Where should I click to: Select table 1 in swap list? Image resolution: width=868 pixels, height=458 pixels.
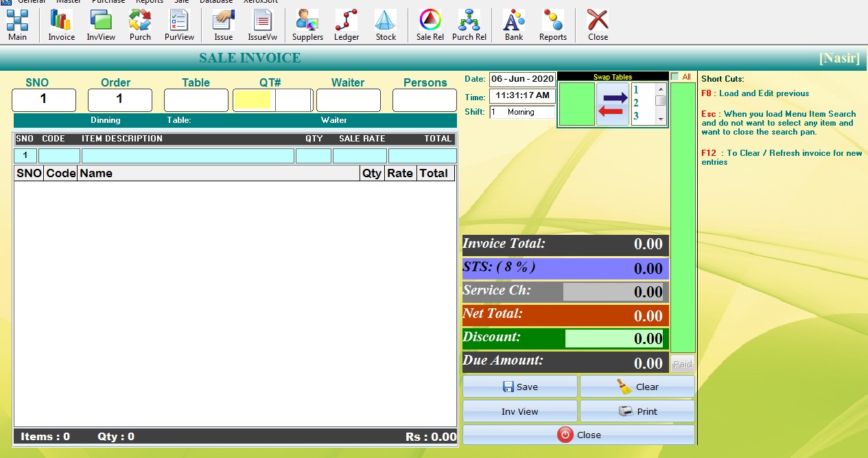[636, 90]
